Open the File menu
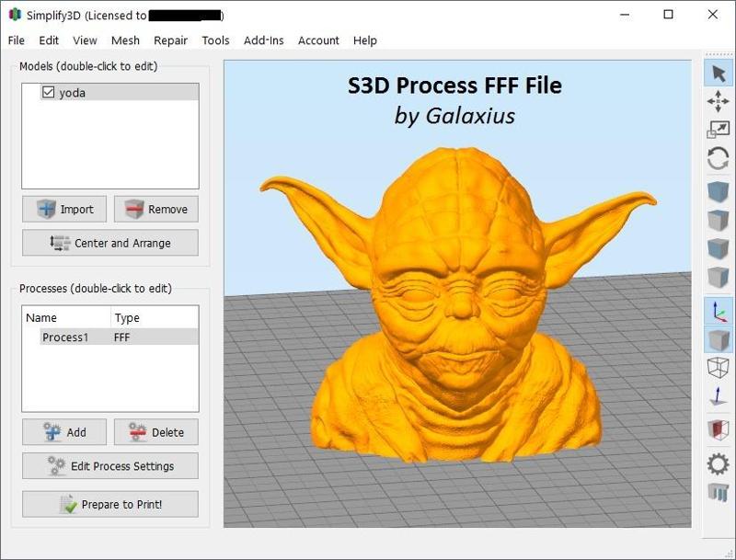The width and height of the screenshot is (736, 560). [17, 40]
